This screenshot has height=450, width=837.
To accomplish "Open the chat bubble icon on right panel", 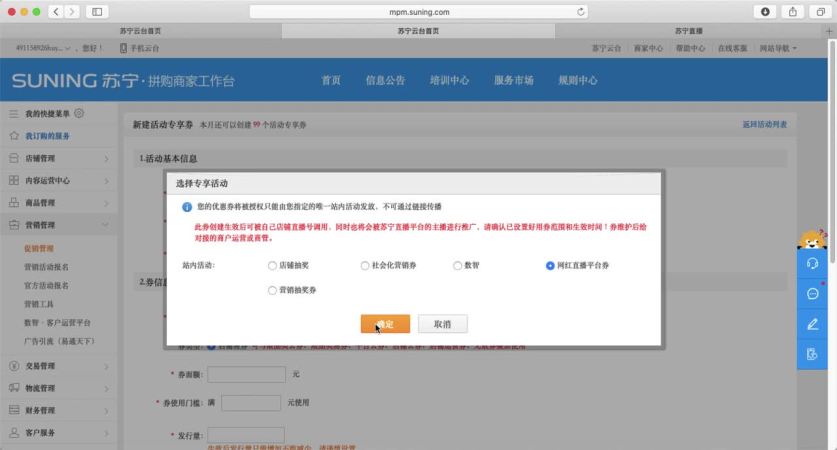I will coord(812,294).
